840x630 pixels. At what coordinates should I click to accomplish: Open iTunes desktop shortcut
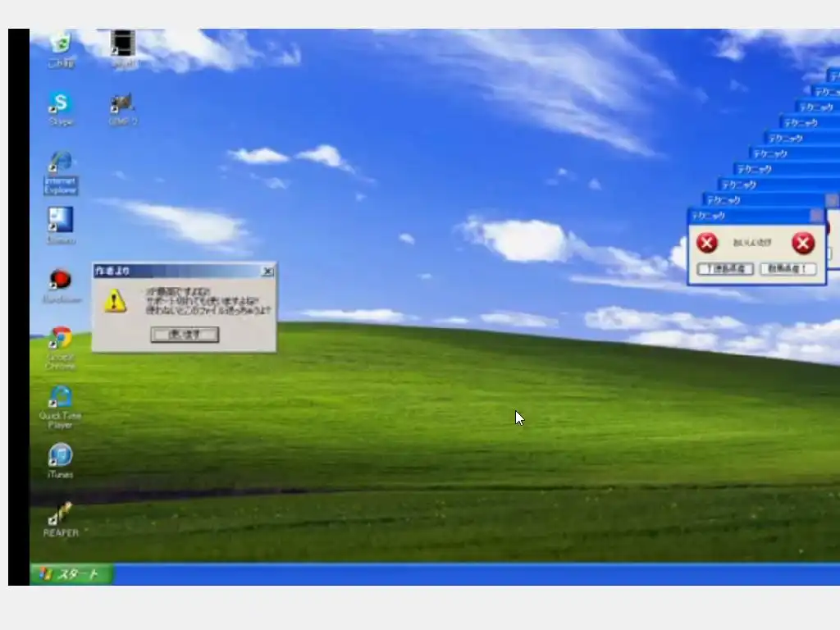click(60, 461)
